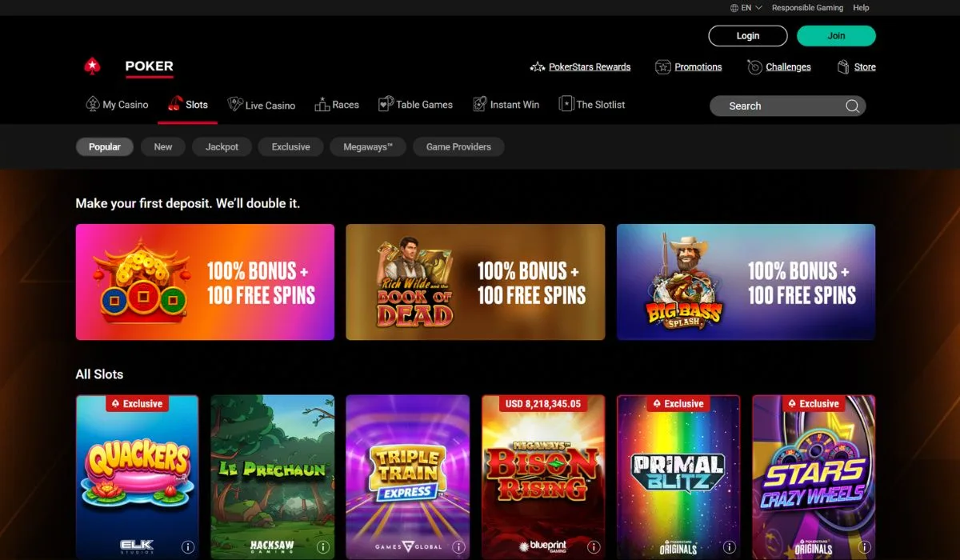Open Responsible Gaming link
Viewport: 960px width, 560px height.
coord(807,8)
